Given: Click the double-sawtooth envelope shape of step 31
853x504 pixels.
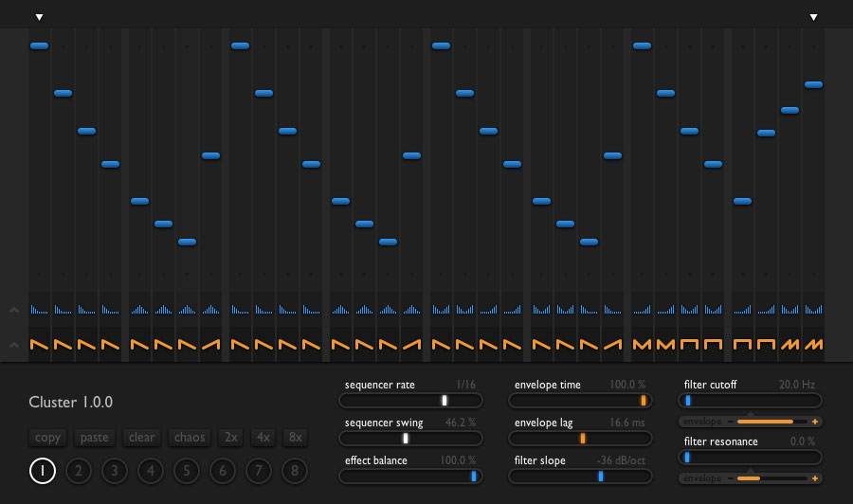Looking at the screenshot, I should (789, 344).
